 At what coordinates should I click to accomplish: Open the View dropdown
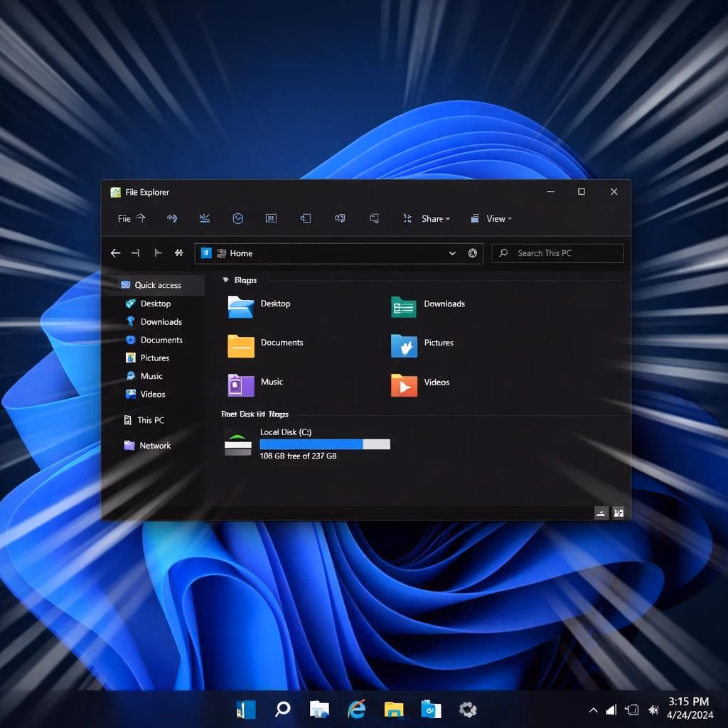pyautogui.click(x=498, y=219)
